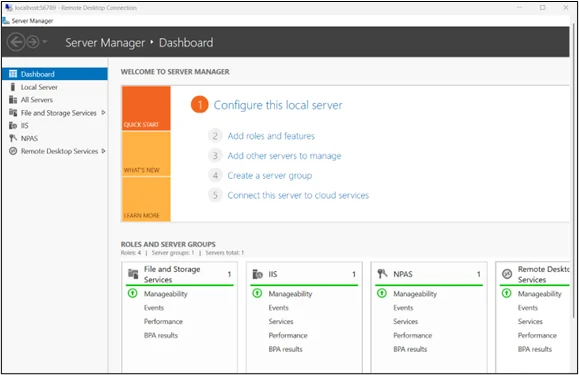Click Remote Desktop Services tile icon
579x375 pixels.
point(507,274)
